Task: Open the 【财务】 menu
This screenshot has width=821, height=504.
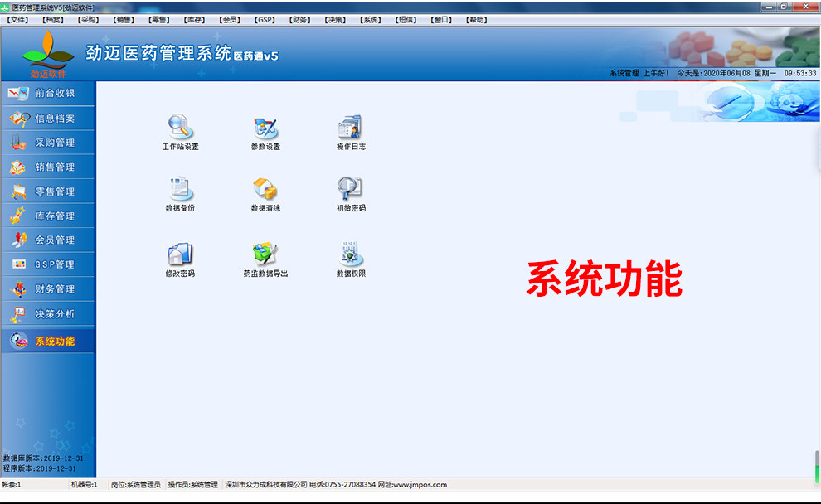Action: click(300, 20)
